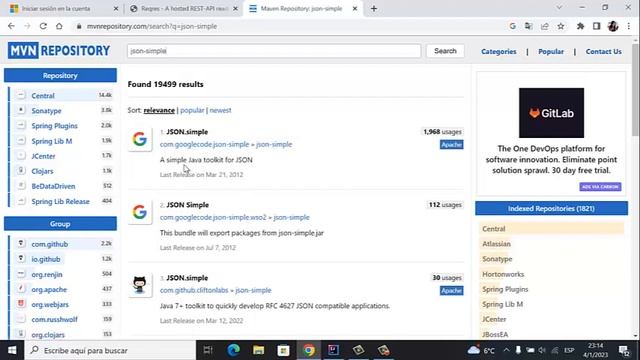Reload the page with the refresh icon
The image size is (640, 360).
pos(43,26)
